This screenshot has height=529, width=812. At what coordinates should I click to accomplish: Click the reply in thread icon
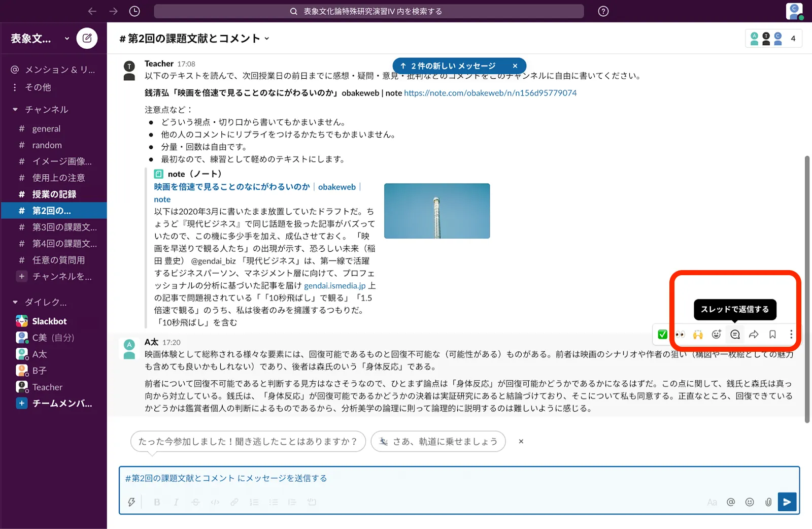(735, 334)
